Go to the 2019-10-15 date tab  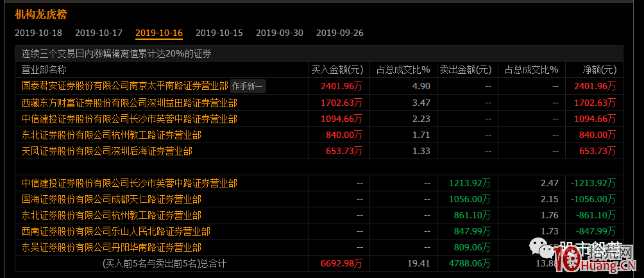click(219, 33)
